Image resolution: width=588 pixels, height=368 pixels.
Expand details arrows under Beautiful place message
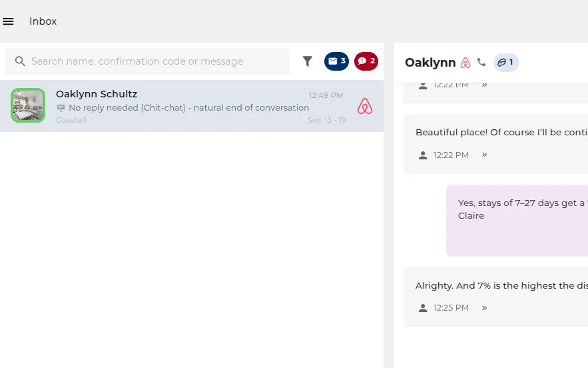[x=485, y=155]
